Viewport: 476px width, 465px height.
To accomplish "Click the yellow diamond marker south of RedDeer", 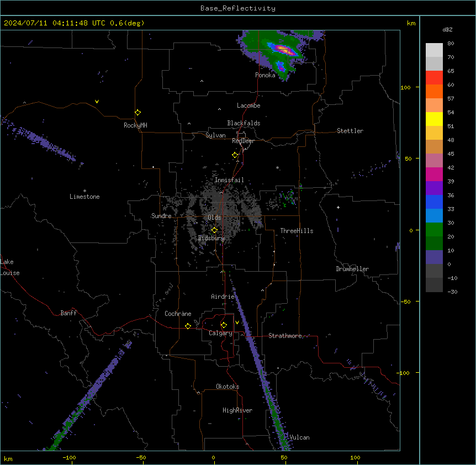I will click(x=235, y=155).
